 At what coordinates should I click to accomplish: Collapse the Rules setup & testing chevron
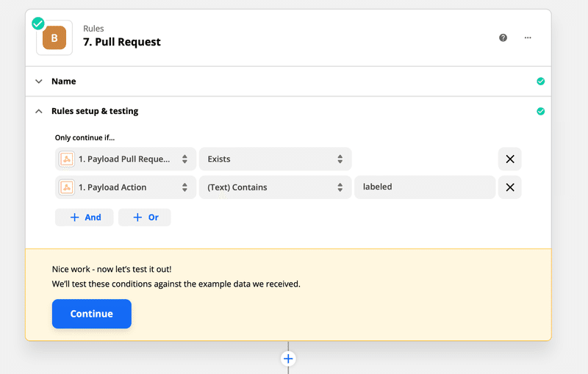[x=39, y=111]
